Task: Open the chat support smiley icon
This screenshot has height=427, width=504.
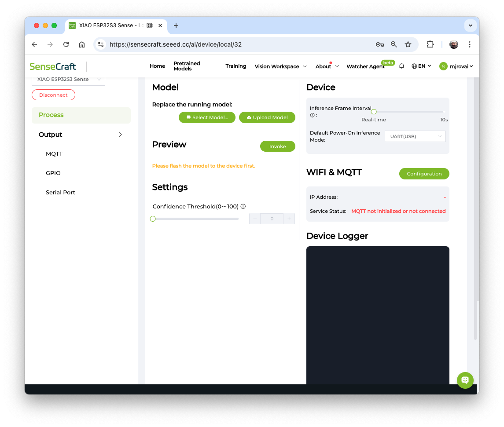Action: 465,380
